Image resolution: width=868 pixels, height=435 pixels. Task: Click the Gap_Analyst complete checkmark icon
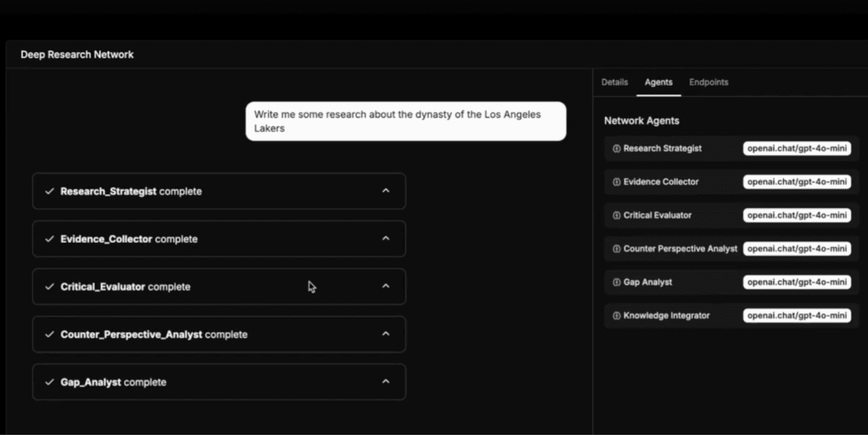(49, 382)
